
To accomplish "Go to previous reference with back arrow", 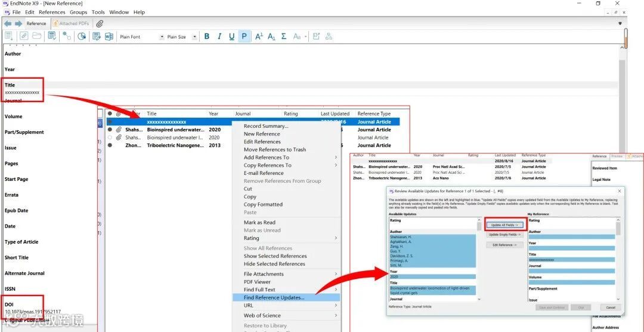I will coord(8,23).
